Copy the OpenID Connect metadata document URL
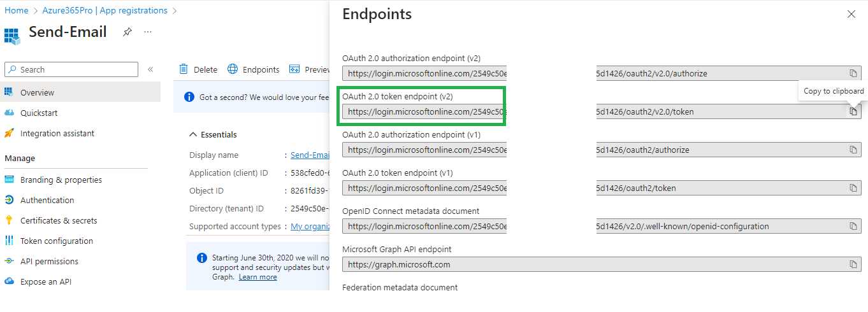This screenshot has width=868, height=312. click(x=853, y=226)
